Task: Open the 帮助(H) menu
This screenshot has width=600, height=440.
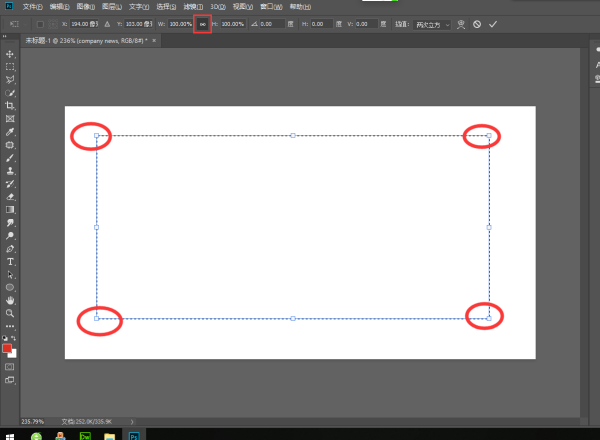Action: pos(300,6)
